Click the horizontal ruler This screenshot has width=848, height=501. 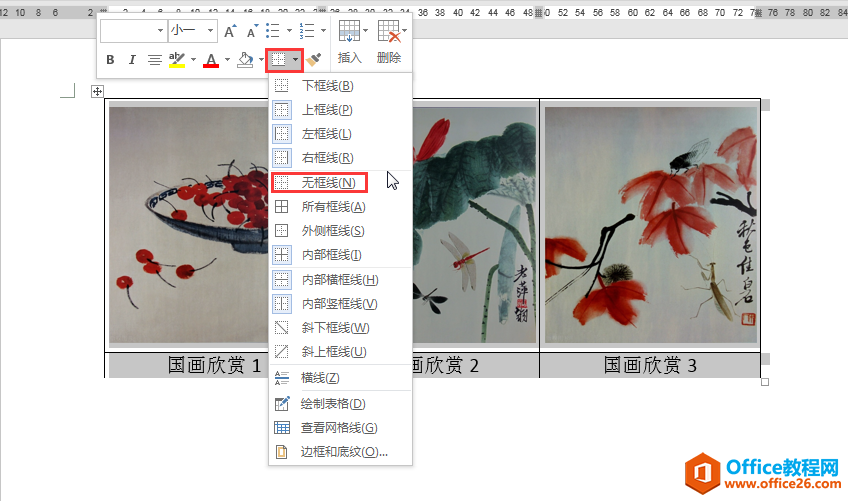click(x=424, y=12)
